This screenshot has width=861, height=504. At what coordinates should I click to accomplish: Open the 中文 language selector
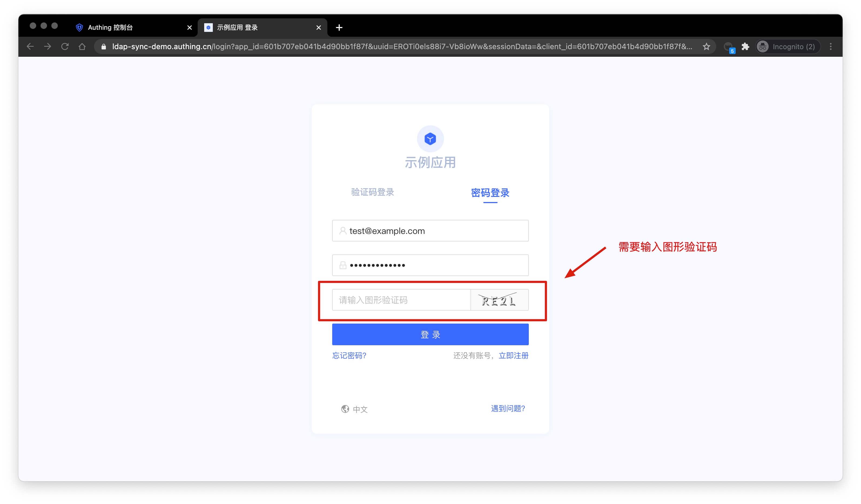354,409
